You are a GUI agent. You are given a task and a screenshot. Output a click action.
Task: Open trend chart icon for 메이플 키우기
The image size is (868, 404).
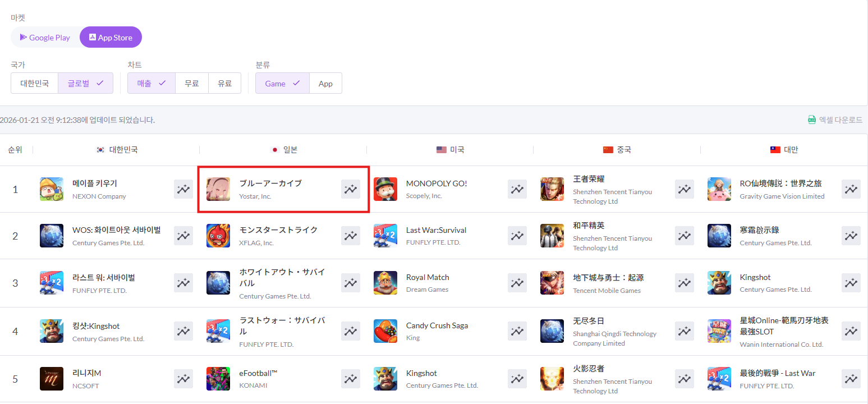[183, 190]
